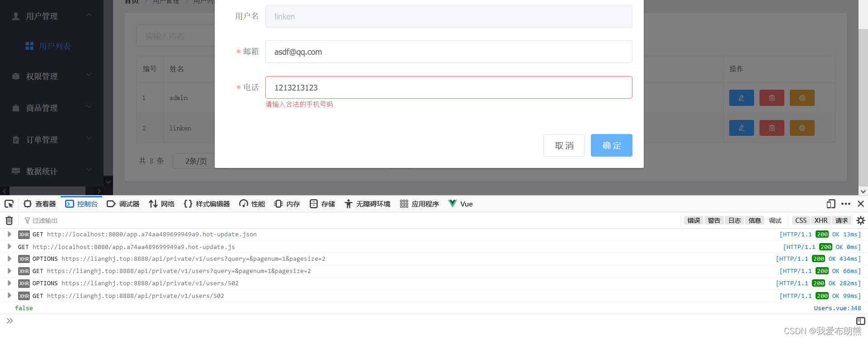Click the sidebar horizontal scrollbar thumb
Viewport: 868px width, 340px height.
[47, 191]
